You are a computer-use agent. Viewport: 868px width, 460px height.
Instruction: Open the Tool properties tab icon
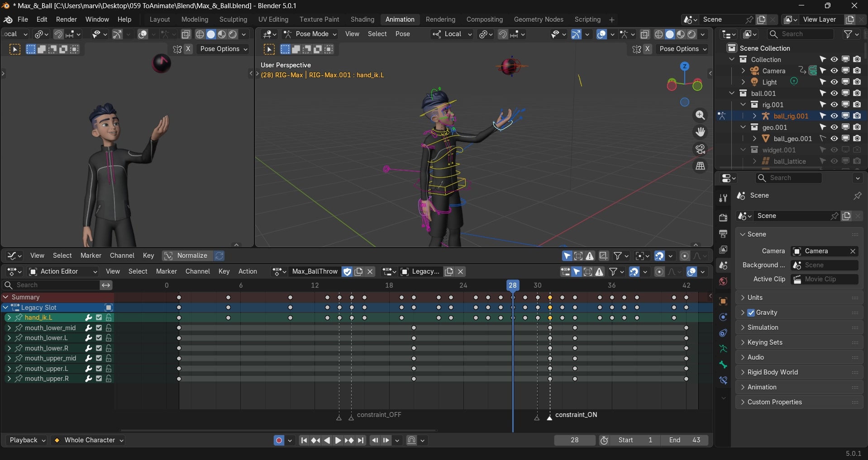pyautogui.click(x=723, y=198)
